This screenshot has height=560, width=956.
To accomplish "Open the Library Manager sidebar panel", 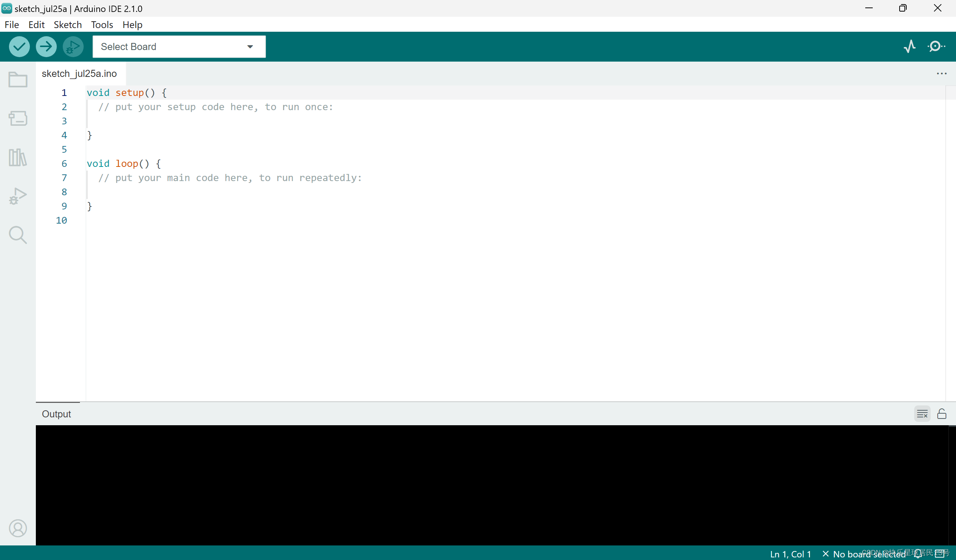I will [x=18, y=157].
